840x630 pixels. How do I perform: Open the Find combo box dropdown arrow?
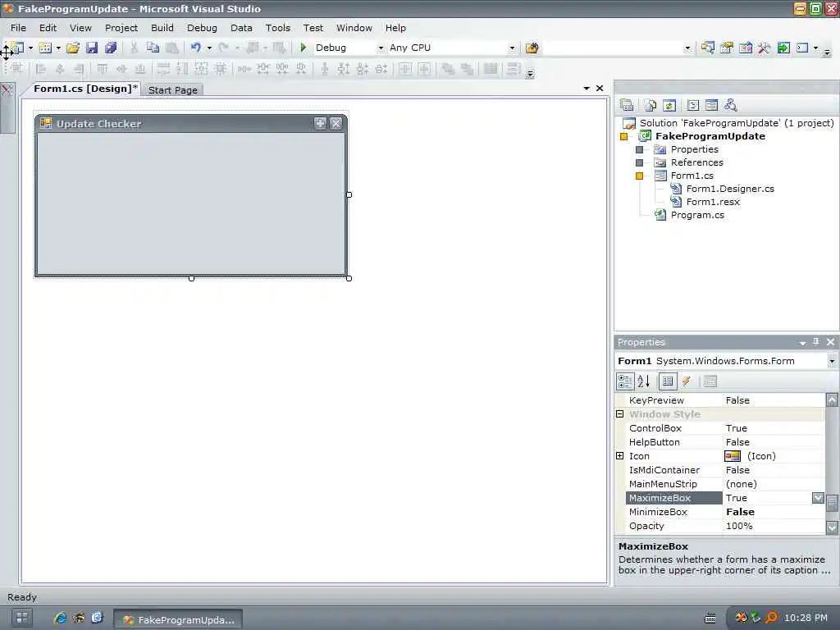coord(687,48)
